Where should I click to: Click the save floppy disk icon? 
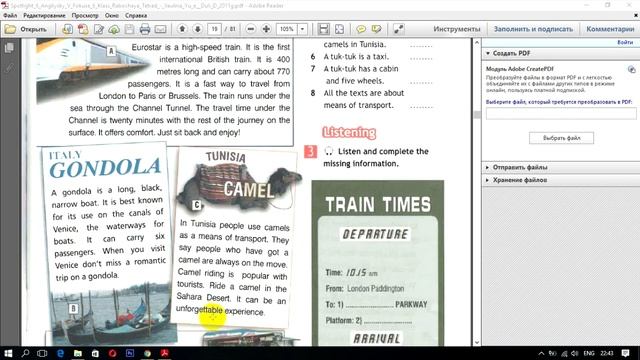129,29
